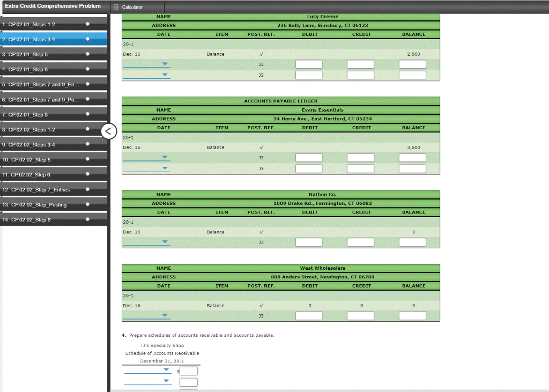Open CP.02.02_Steps 1-2
The height and width of the screenshot is (392, 549).
click(54, 130)
